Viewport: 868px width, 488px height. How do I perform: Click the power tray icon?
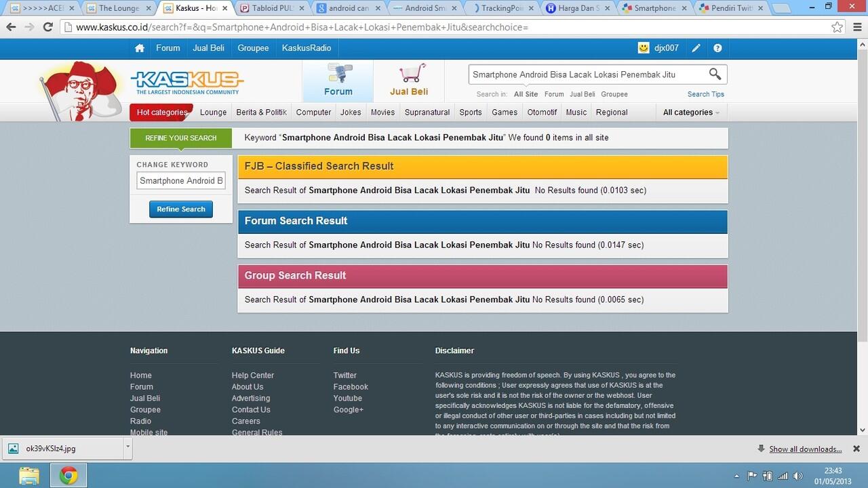pyautogui.click(x=768, y=476)
